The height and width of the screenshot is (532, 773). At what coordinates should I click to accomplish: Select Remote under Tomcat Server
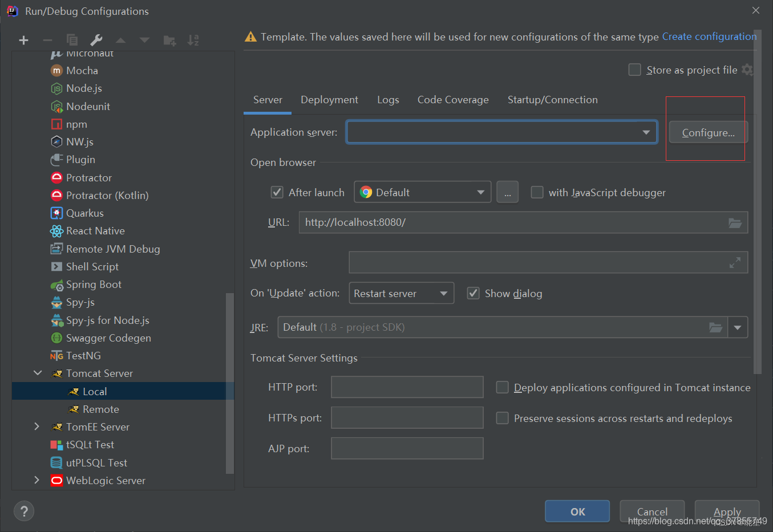click(123, 409)
